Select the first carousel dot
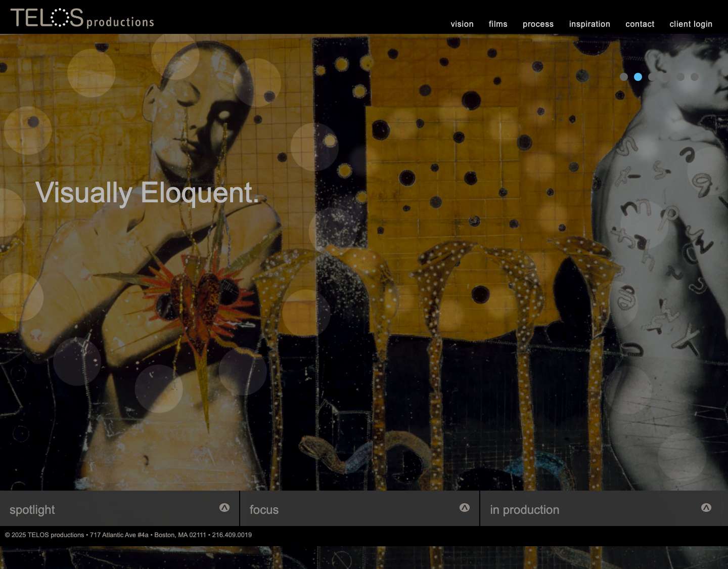The height and width of the screenshot is (569, 728). (624, 77)
